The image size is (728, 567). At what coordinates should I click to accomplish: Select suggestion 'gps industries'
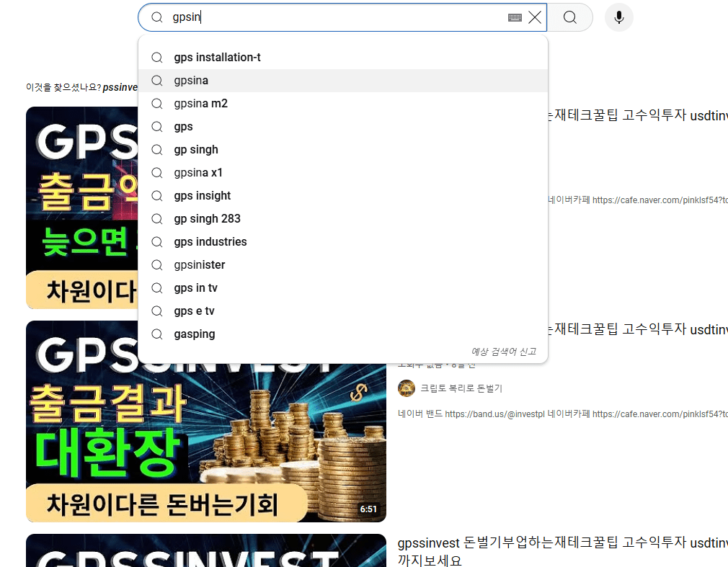tap(343, 242)
